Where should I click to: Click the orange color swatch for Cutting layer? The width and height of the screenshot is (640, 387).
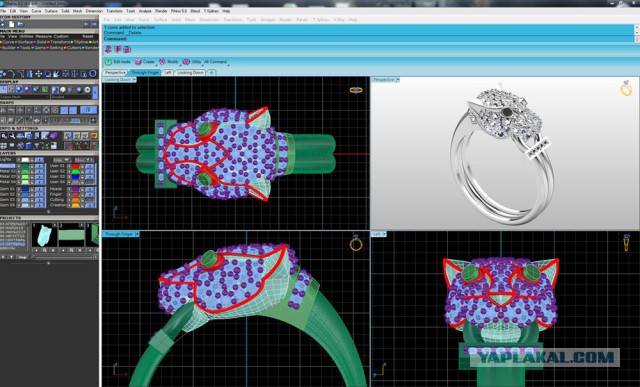75,200
